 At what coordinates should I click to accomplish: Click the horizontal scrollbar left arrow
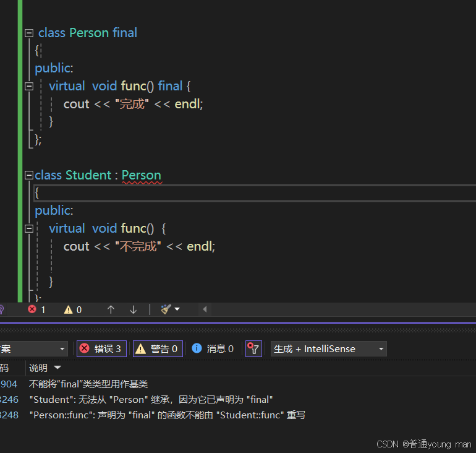pos(205,309)
